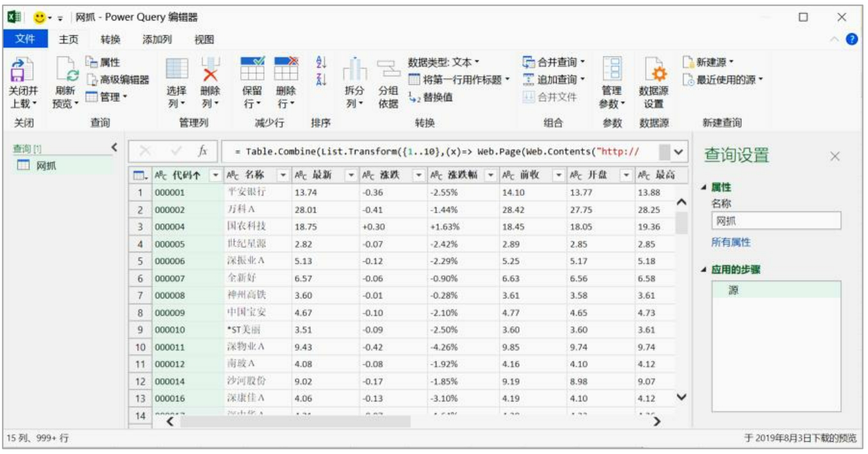Screen dimensions: 868x454
Task: Select cell +1.63% in 涨跌幅 column
Action: [x=463, y=227]
